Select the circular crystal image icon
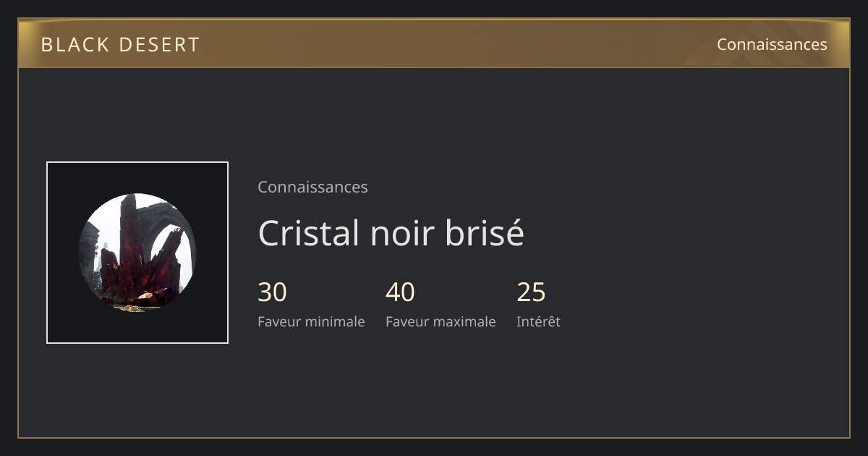Screen dimensions: 868x456 tap(137, 253)
